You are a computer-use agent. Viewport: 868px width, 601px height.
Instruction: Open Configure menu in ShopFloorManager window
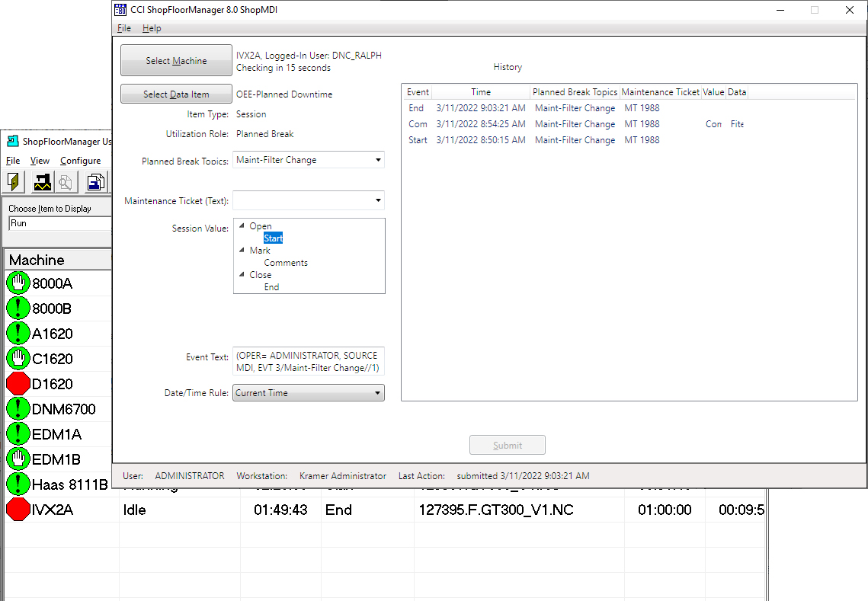[80, 161]
